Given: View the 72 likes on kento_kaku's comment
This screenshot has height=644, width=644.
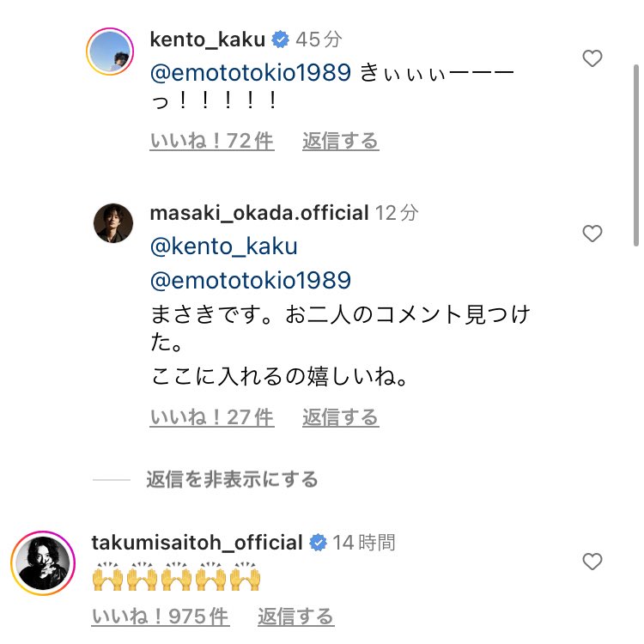Looking at the screenshot, I should coord(212,141).
